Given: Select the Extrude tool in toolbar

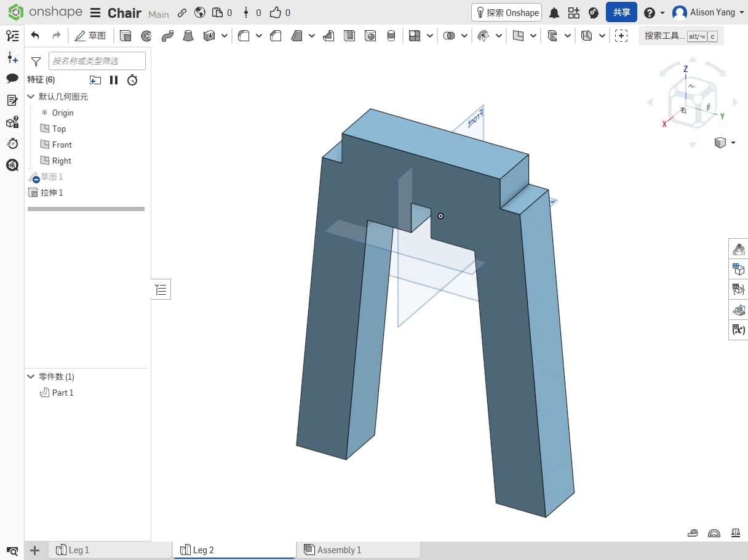Looking at the screenshot, I should [125, 36].
